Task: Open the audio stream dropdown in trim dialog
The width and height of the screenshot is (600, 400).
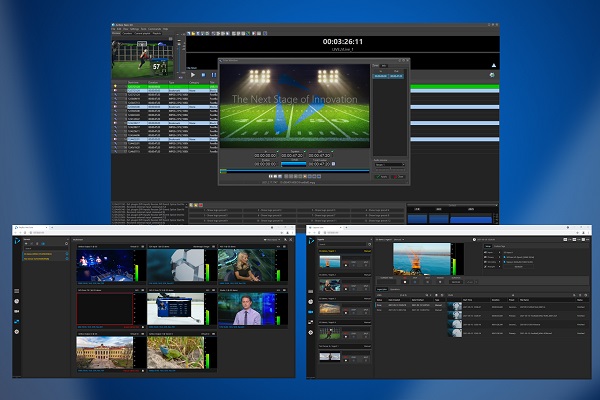Action: (x=390, y=165)
